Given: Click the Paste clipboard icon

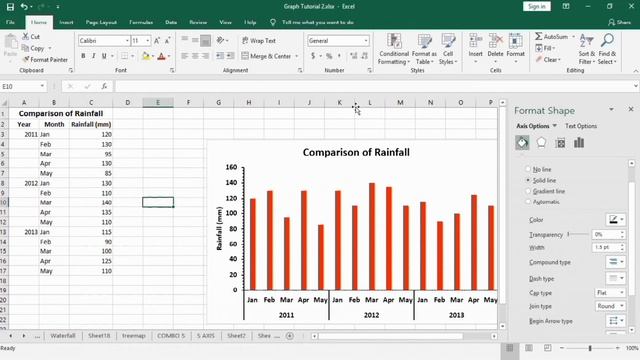Looking at the screenshot, I should tap(11, 42).
